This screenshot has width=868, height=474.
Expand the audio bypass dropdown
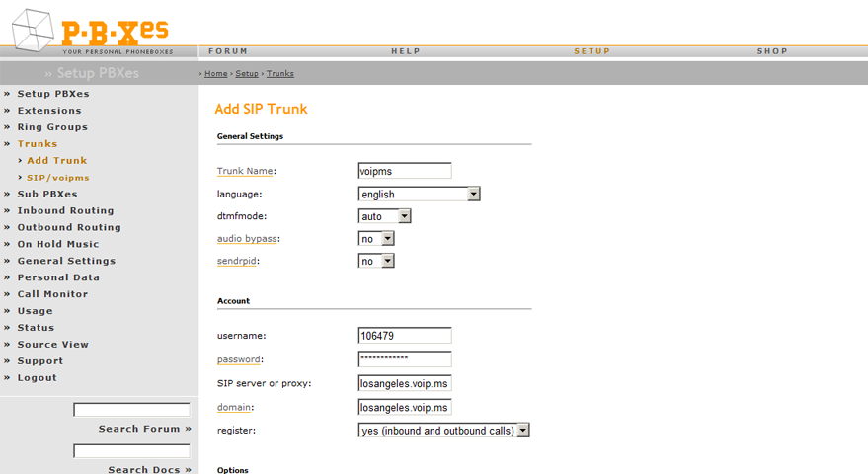click(376, 239)
